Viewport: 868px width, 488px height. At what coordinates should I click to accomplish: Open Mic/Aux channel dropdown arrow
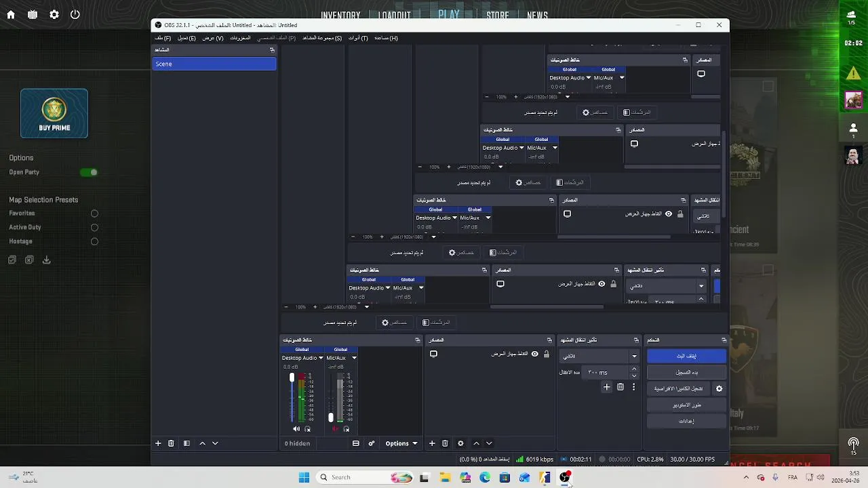coord(354,358)
